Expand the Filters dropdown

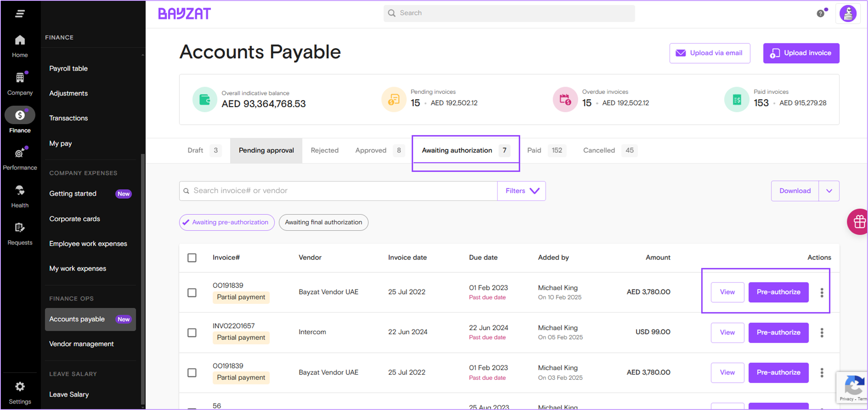point(521,191)
